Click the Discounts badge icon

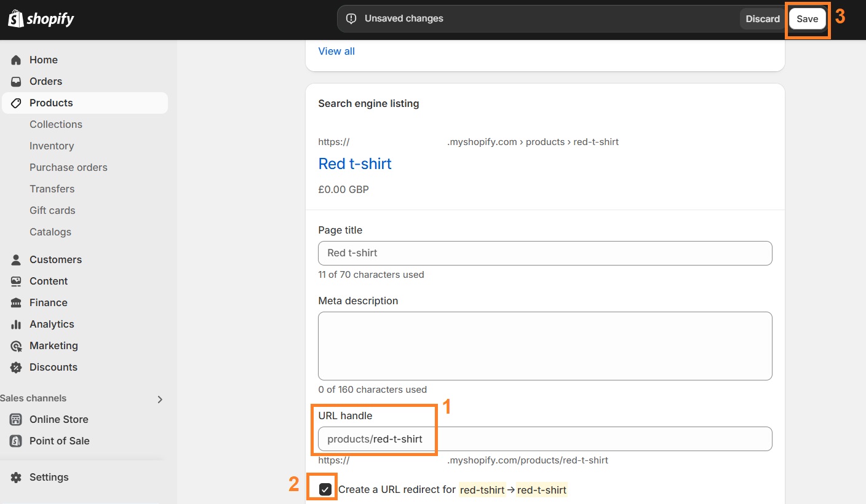pyautogui.click(x=17, y=367)
